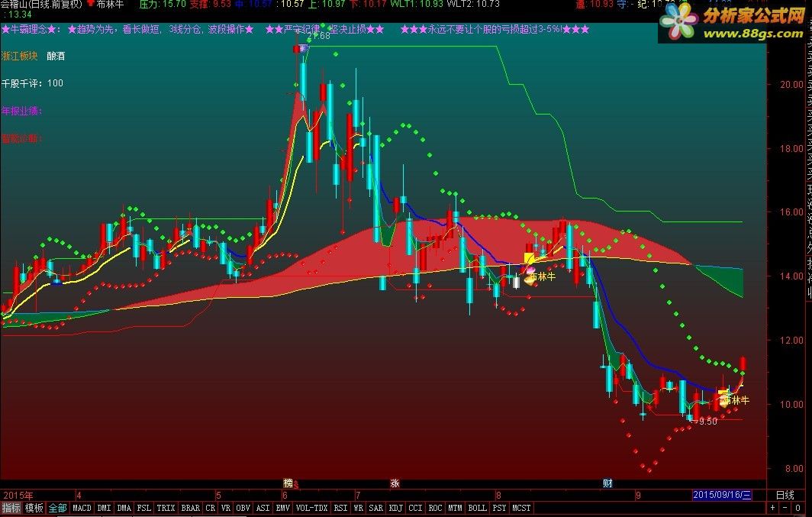Click the 2015/09/16 date label
The width and height of the screenshot is (812, 517).
pyautogui.click(x=723, y=496)
